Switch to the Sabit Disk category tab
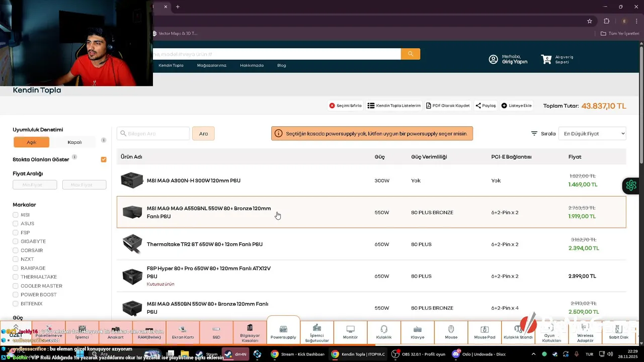Viewport: 644px width, 362px height. tap(619, 332)
